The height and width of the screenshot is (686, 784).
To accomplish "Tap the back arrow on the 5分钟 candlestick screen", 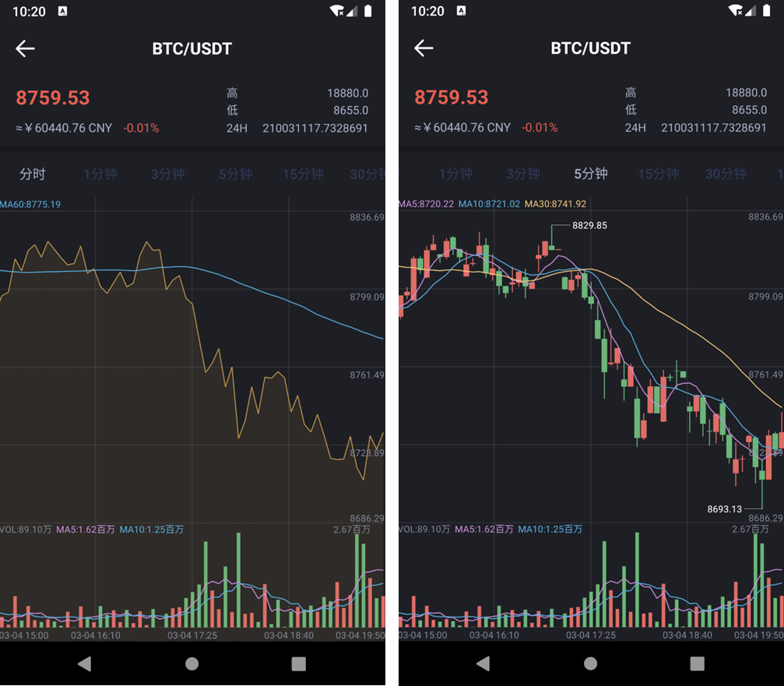I will click(x=424, y=48).
